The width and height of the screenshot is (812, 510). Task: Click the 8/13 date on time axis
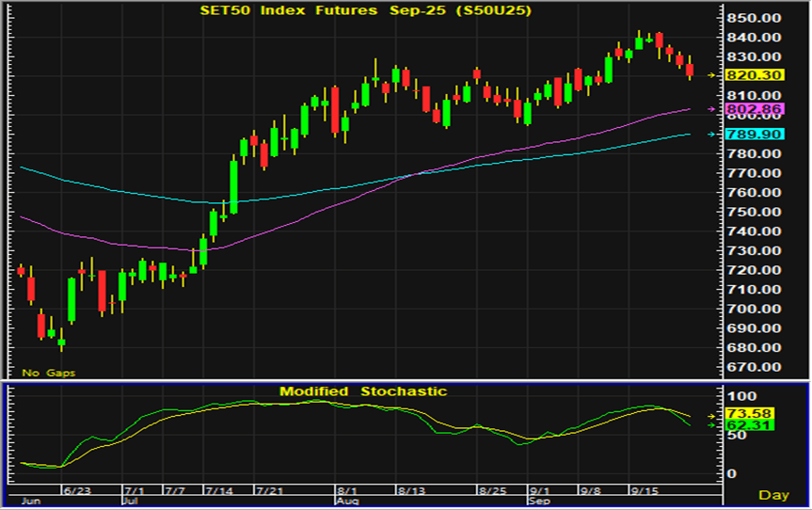(411, 491)
